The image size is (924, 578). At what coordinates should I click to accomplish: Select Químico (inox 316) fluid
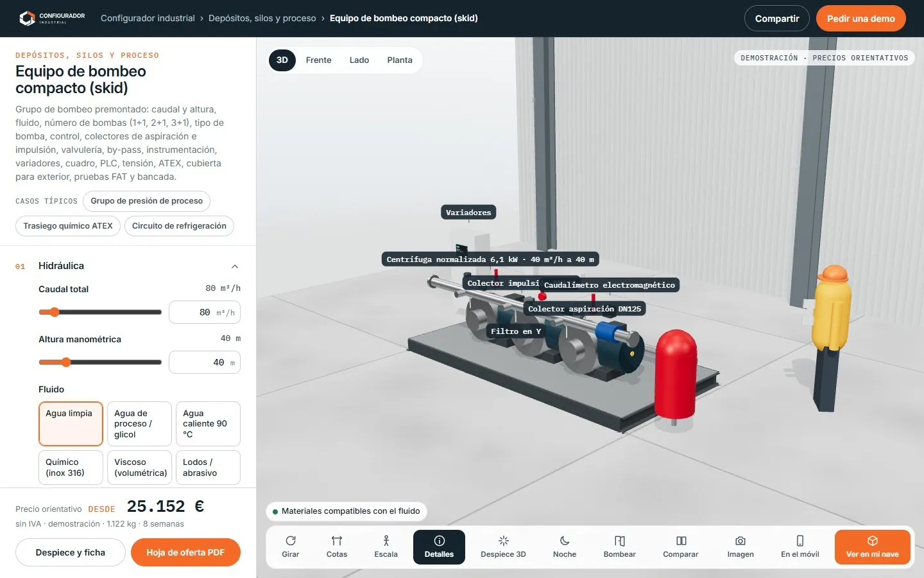pos(71,468)
